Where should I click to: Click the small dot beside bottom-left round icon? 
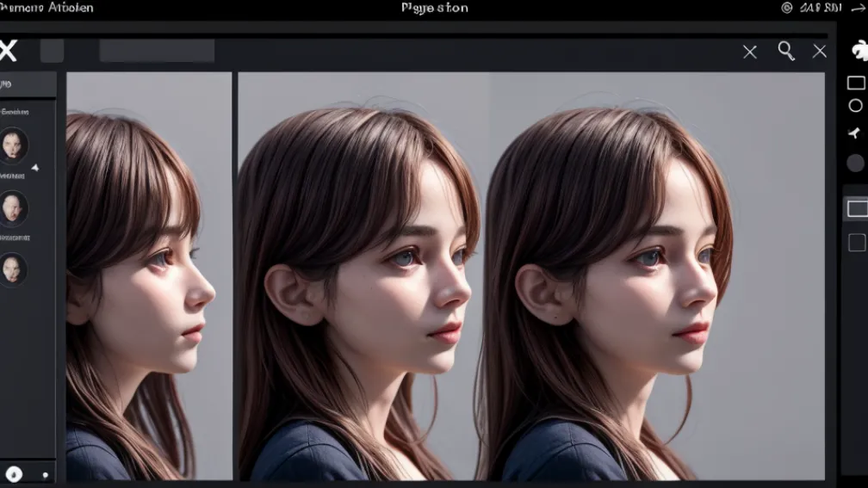[x=45, y=474]
